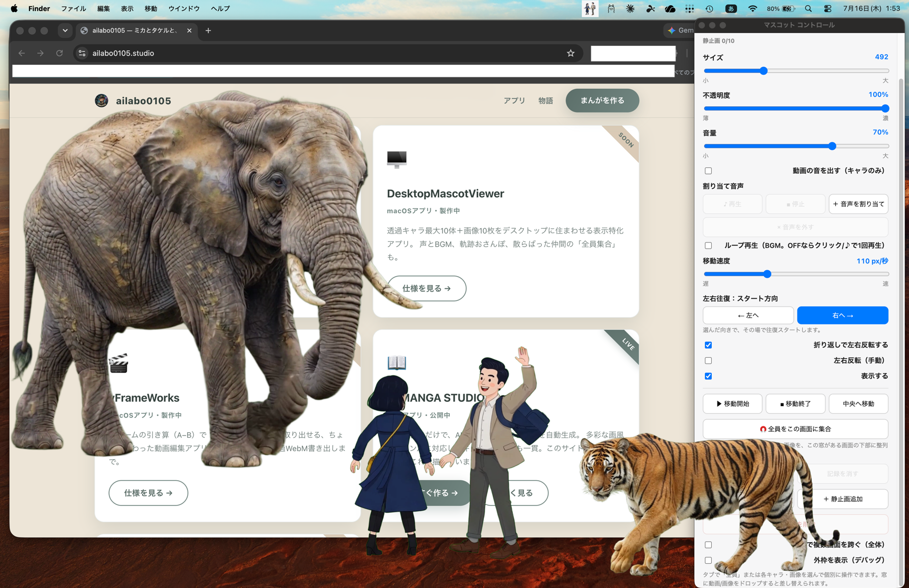Open Control Center

point(827,8)
